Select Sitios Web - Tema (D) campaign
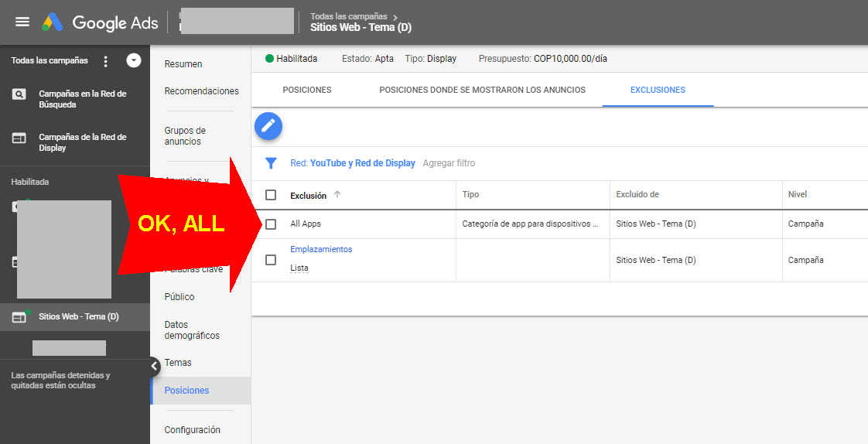Image resolution: width=868 pixels, height=444 pixels. pyautogui.click(x=78, y=316)
